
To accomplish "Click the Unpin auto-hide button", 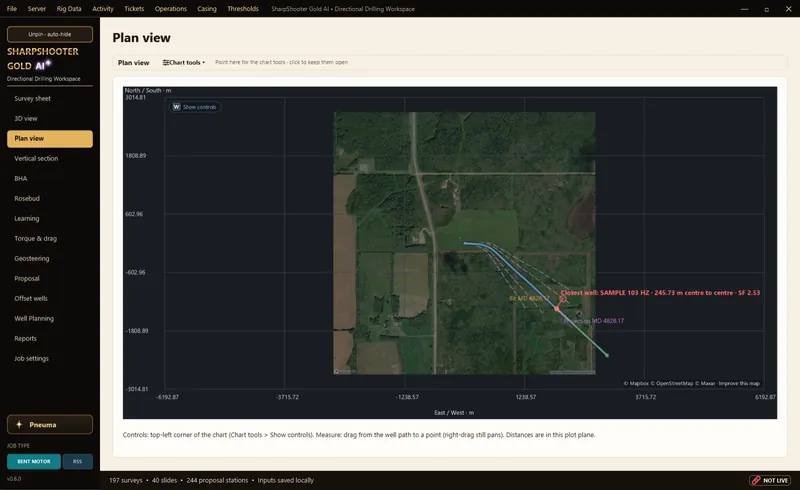I will coord(50,34).
